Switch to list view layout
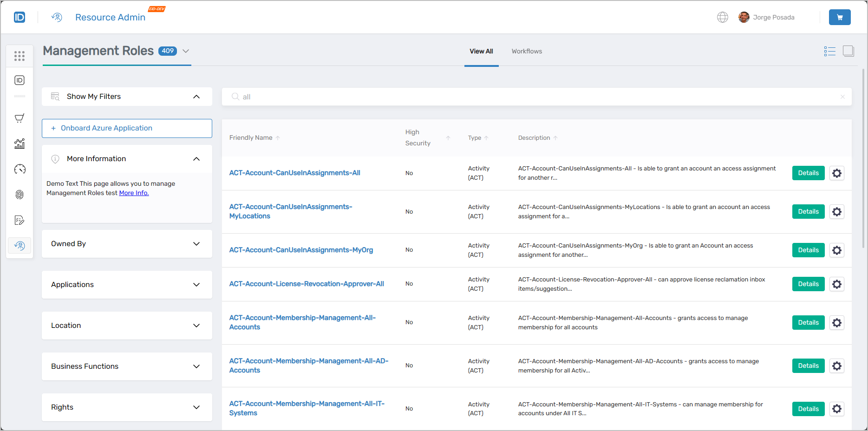The height and width of the screenshot is (431, 868). [829, 51]
